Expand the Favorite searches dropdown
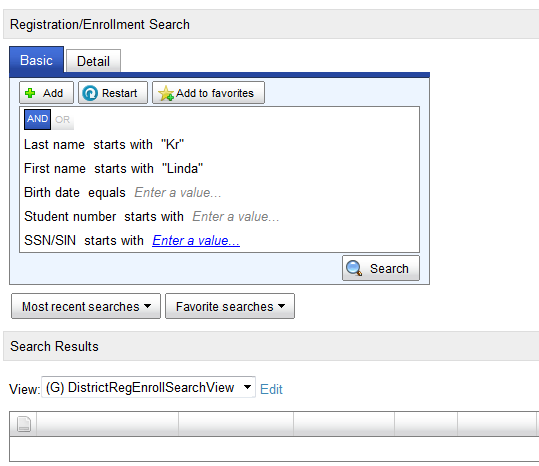This screenshot has width=539, height=466. click(230, 306)
